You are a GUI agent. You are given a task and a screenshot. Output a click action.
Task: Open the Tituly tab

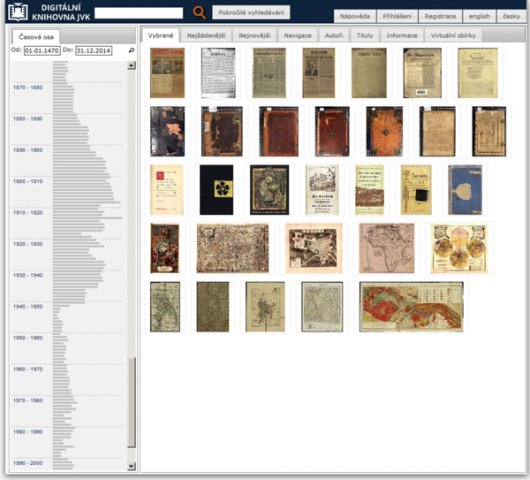point(365,35)
